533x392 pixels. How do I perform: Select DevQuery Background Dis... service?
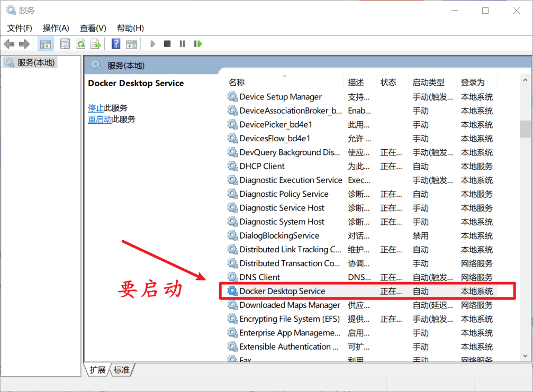290,152
